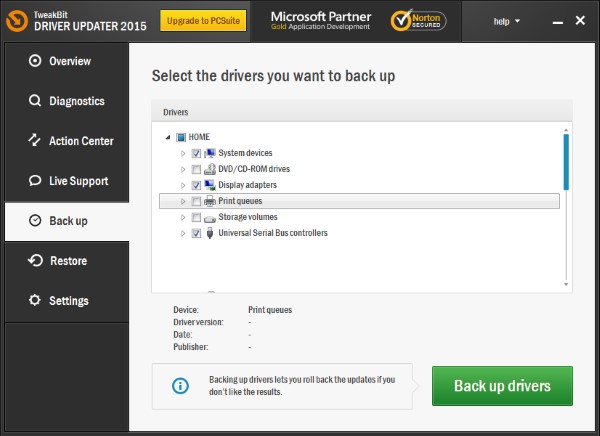Open the Action Center section
Image resolution: width=600 pixels, height=436 pixels.
67,141
